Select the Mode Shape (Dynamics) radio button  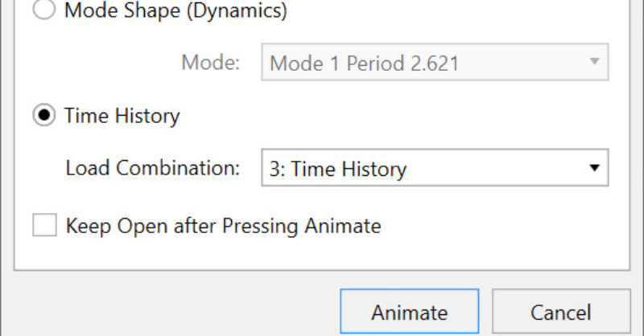click(x=43, y=11)
